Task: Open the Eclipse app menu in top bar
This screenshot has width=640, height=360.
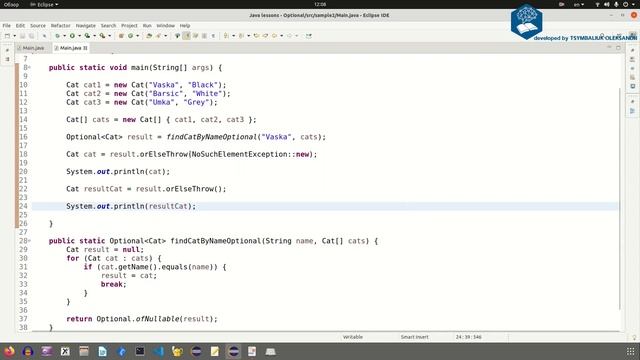Action: tap(44, 4)
